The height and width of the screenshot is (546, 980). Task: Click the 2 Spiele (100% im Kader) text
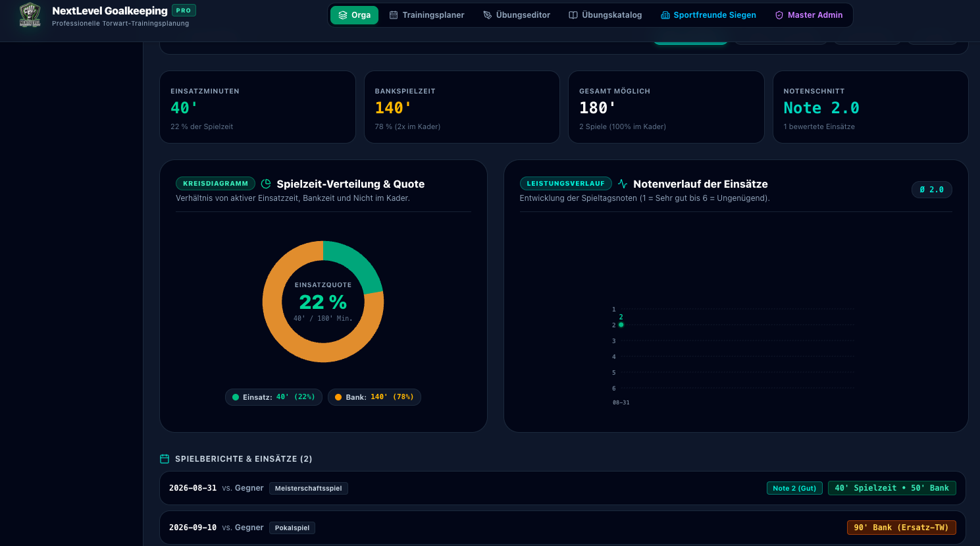tap(623, 126)
